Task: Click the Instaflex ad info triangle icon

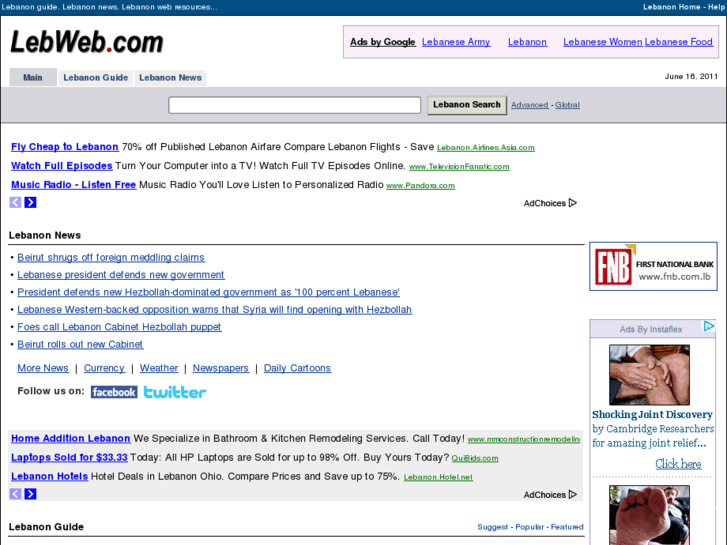Action: point(709,326)
